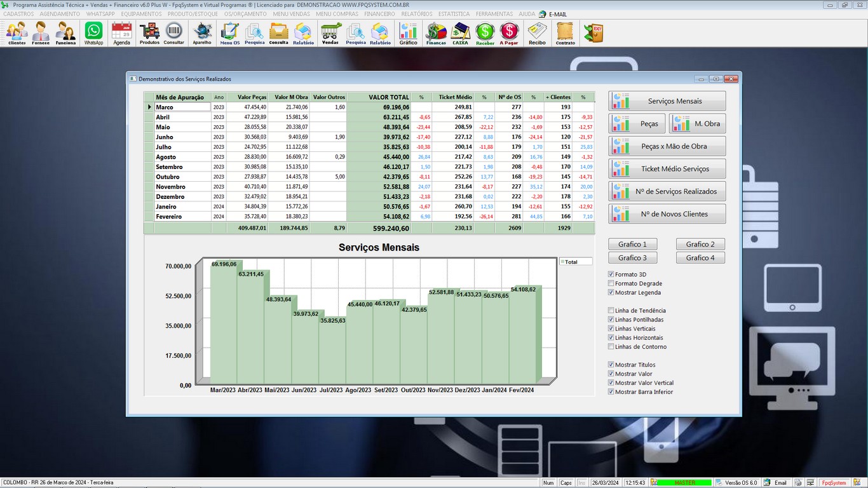Open the Agenda calendar icon
The width and height of the screenshot is (868, 488).
coord(121,33)
